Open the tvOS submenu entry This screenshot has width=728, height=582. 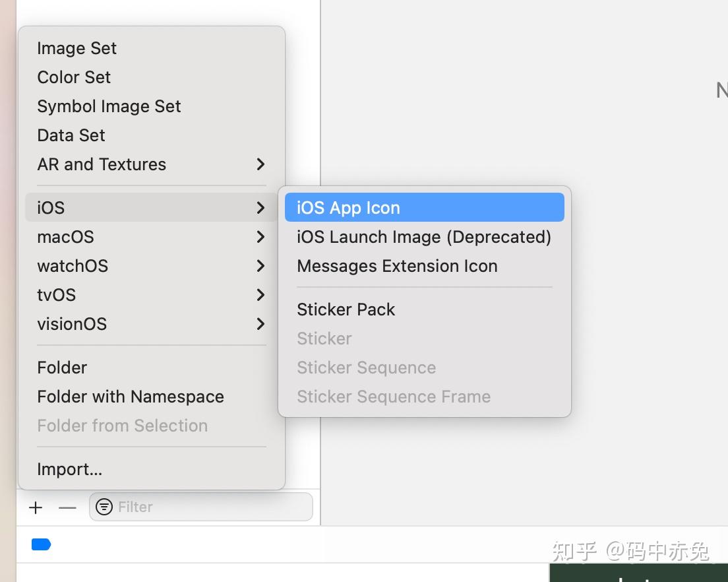(x=152, y=295)
